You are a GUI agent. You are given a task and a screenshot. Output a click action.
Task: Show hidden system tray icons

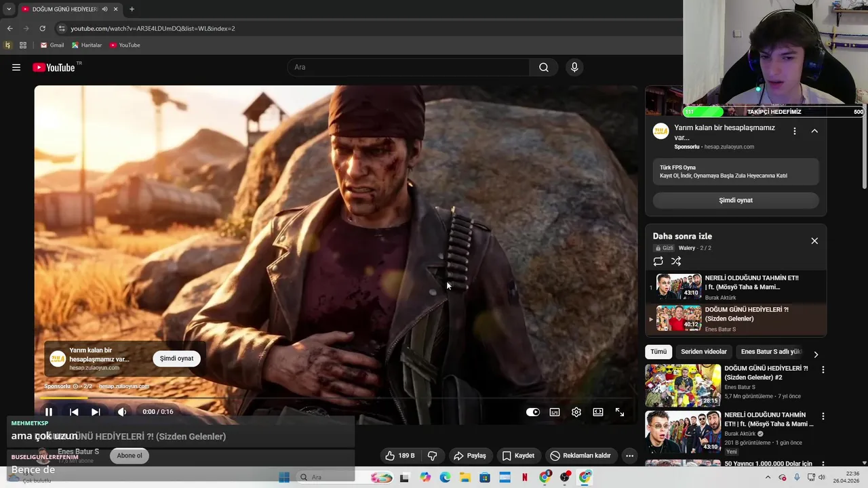point(768,477)
